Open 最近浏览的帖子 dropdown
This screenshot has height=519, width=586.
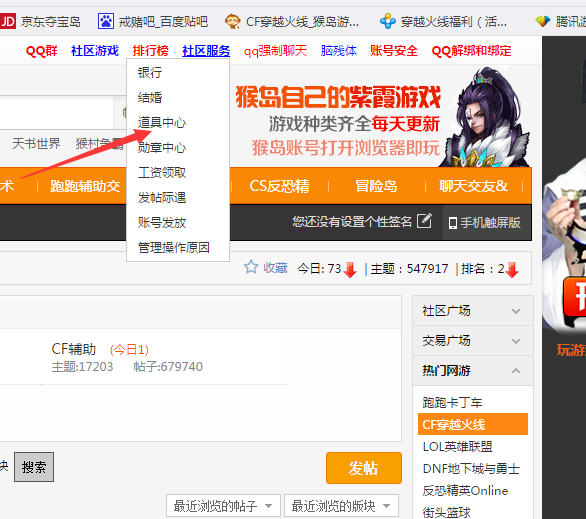[x=223, y=506]
